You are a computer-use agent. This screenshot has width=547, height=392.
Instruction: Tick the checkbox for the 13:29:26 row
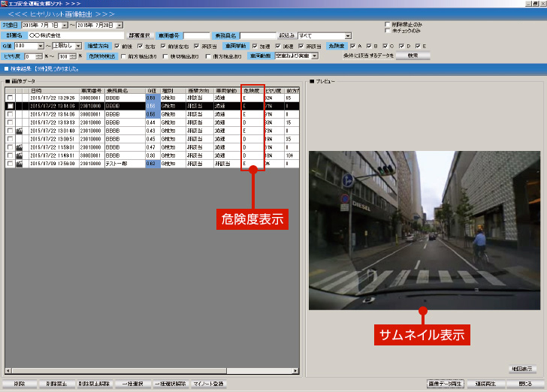click(10, 98)
